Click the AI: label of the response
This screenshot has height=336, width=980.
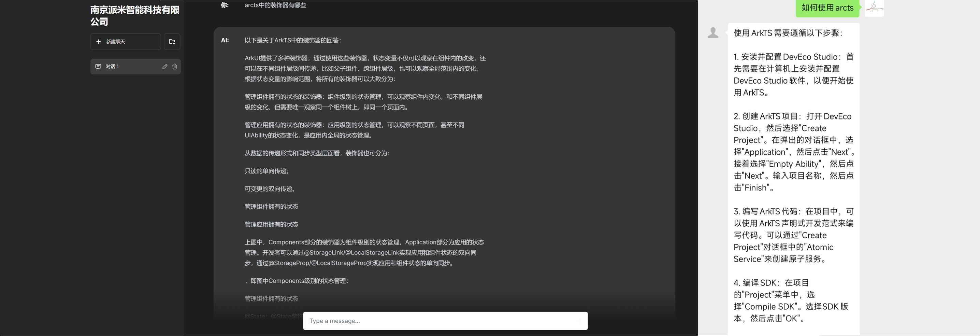coord(225,40)
